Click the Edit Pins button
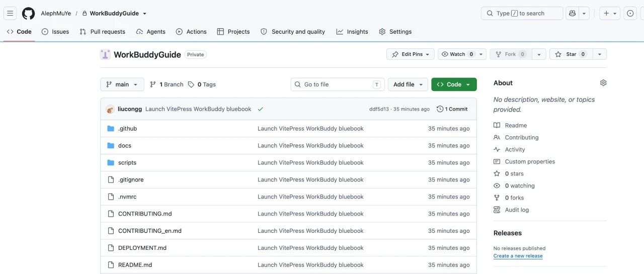Image resolution: width=644 pixels, height=274 pixels. (x=411, y=54)
